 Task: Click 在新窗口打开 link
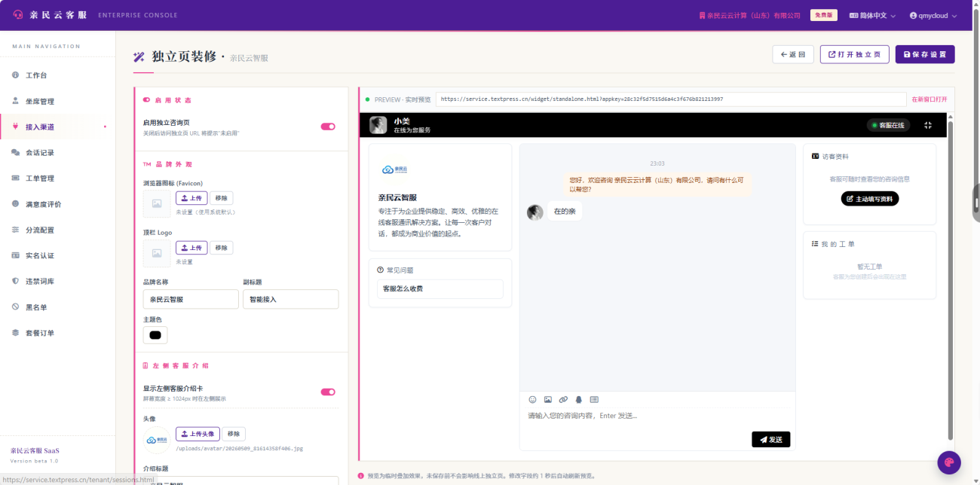(929, 99)
